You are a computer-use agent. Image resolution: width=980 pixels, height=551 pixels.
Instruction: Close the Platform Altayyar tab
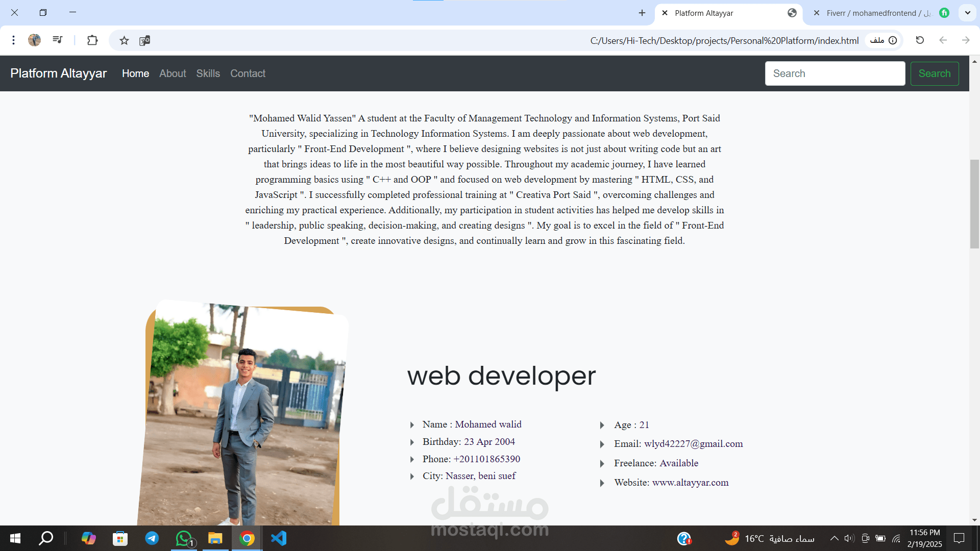665,13
